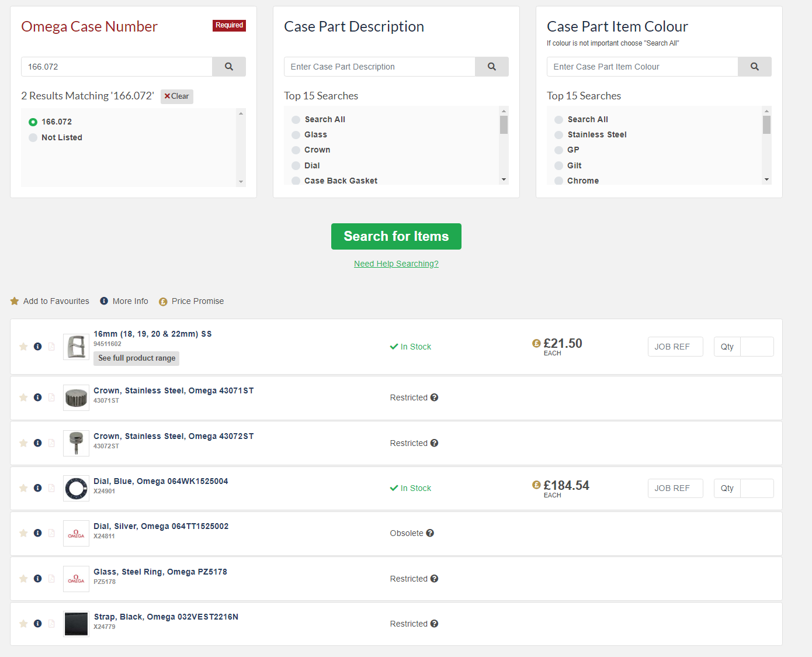Click the Restricted help icon for Glass PZ5178
This screenshot has height=657, width=812.
point(435,579)
